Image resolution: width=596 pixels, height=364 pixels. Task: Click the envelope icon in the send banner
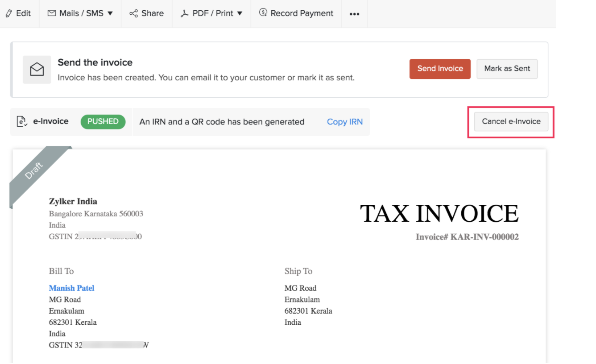point(37,69)
